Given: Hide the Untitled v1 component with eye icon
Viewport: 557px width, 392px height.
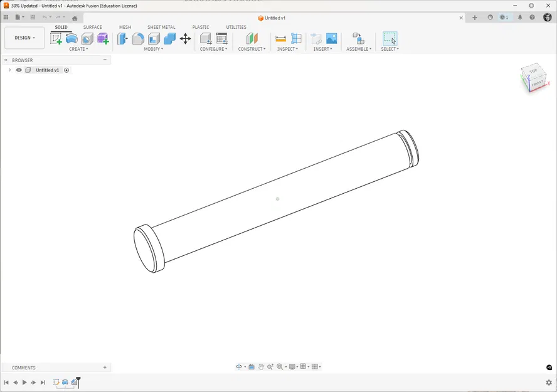Looking at the screenshot, I should (x=19, y=70).
